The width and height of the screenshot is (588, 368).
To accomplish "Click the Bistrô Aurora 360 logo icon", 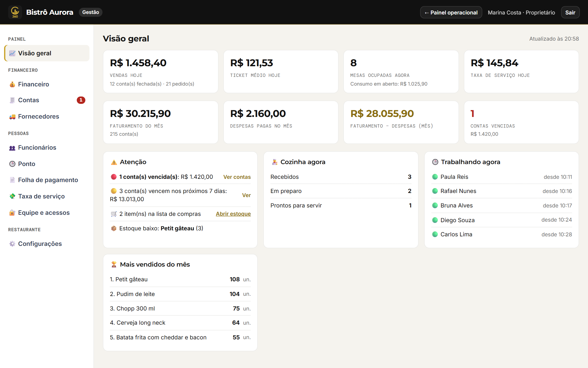I will pyautogui.click(x=15, y=12).
